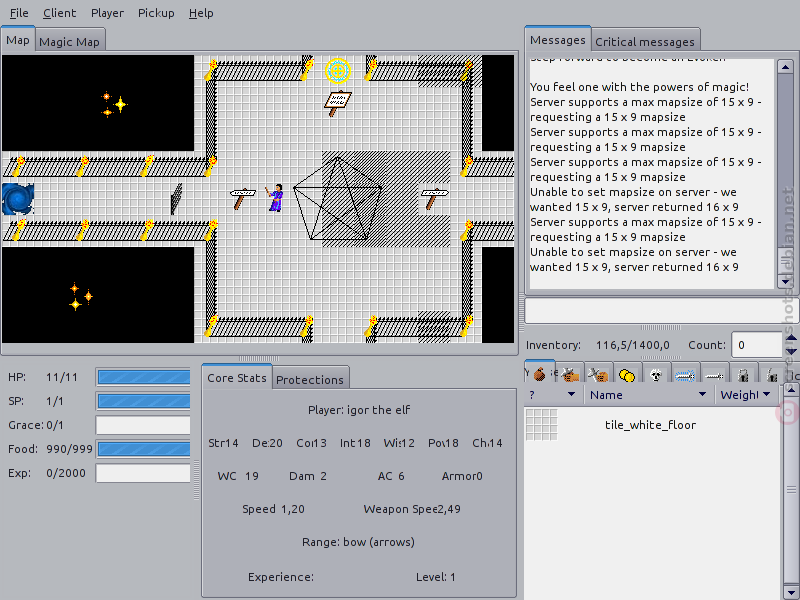800x600 pixels.
Task: Click the SP progress bar
Action: click(x=143, y=401)
